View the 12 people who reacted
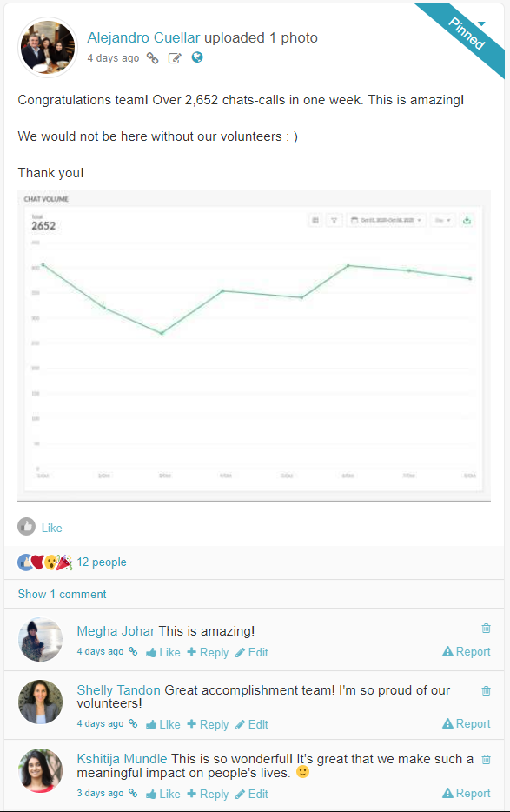The image size is (510, 812). [102, 562]
